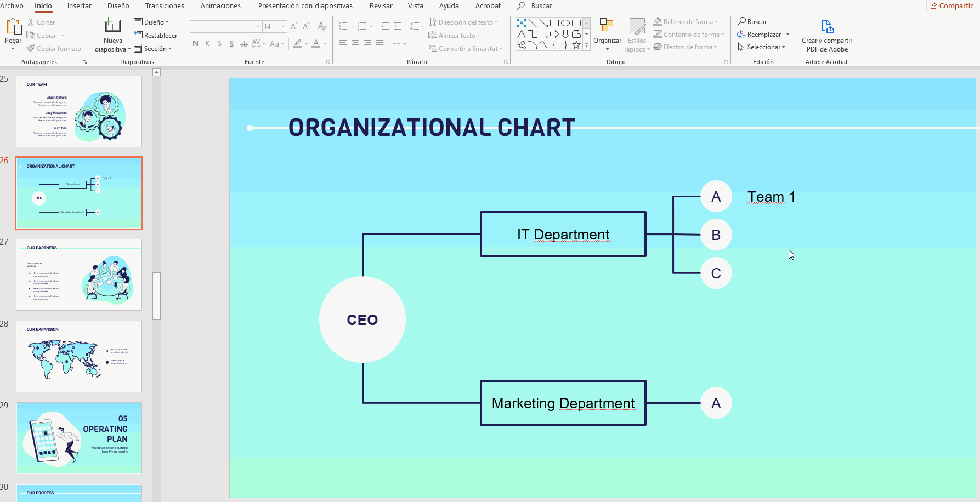Screen dimensions: 980x502
Task: Click the Buscar magnifier in Edición group
Action: tap(741, 21)
